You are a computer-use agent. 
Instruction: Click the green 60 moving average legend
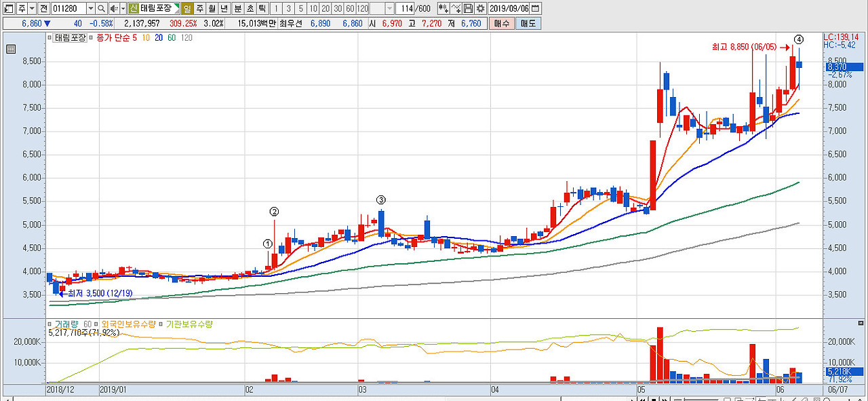(x=171, y=38)
